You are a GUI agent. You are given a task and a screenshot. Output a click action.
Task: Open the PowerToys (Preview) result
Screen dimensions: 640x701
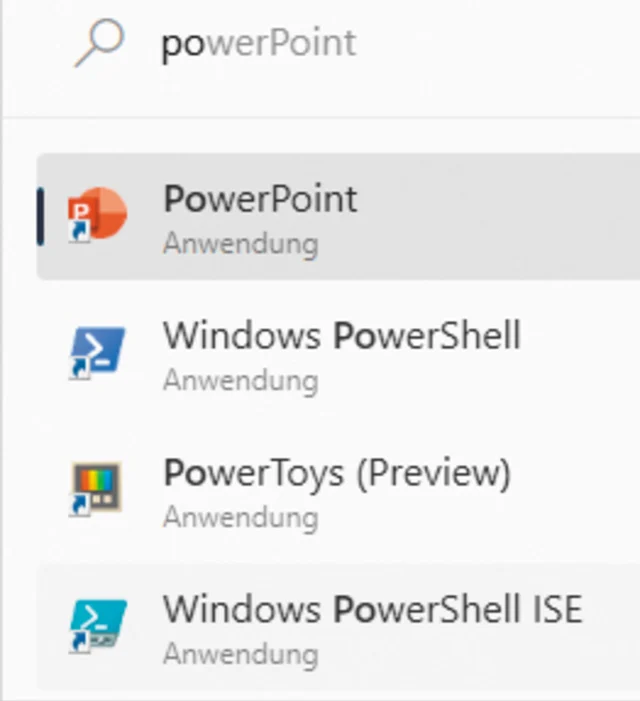(x=337, y=473)
